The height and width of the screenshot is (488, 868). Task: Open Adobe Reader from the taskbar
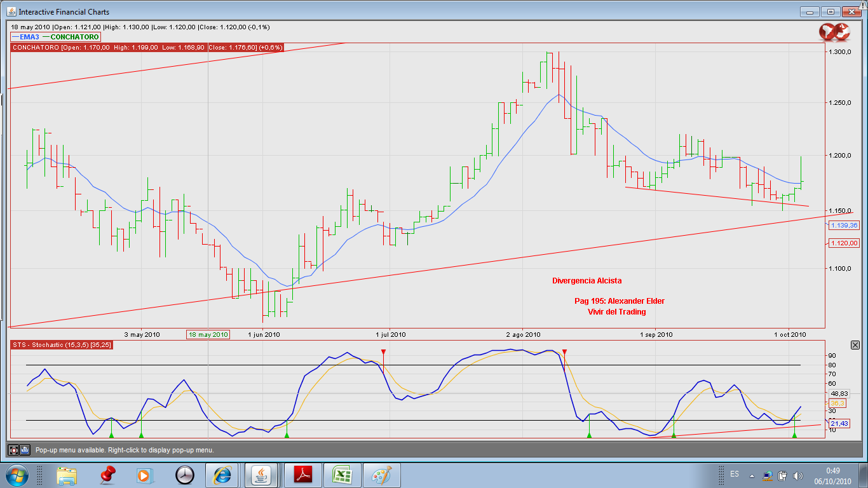click(302, 475)
